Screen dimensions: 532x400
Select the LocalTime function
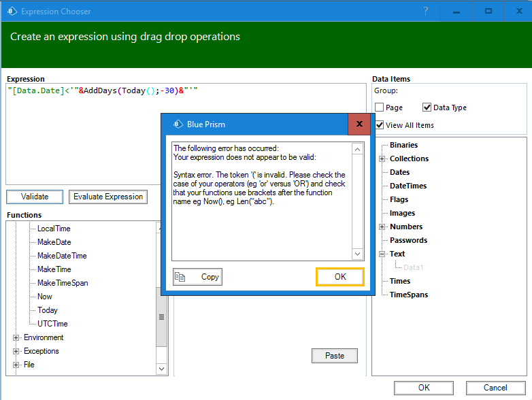(54, 229)
